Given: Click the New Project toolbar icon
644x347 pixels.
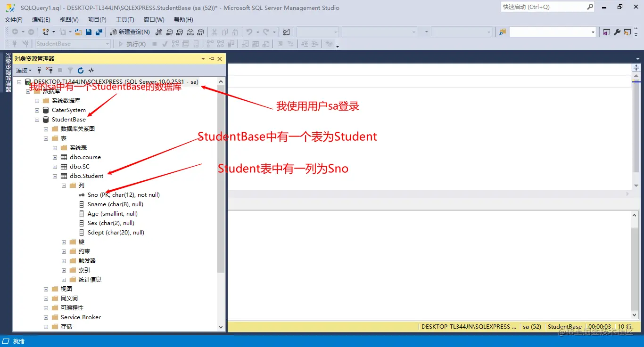Looking at the screenshot, I should [x=46, y=32].
